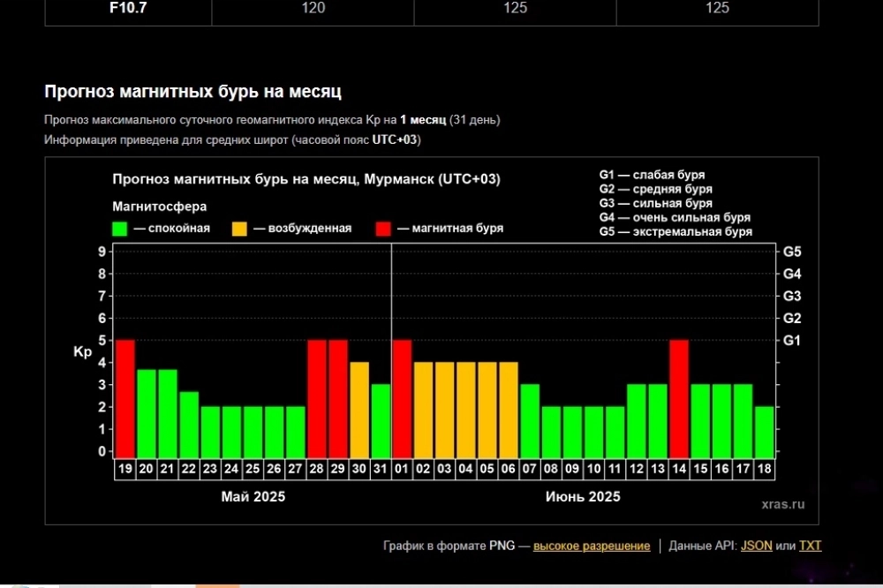Viewport: 883px width, 588px height.
Task: Click the "Июнь 2025" month label
Action: tap(583, 497)
